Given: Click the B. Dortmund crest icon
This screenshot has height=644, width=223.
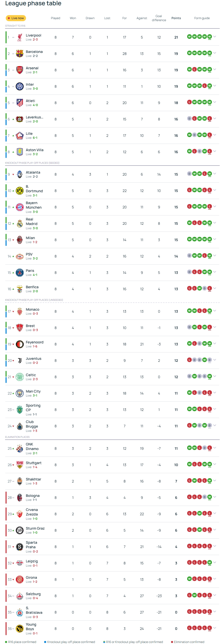Looking at the screenshot, I should coord(20,191).
